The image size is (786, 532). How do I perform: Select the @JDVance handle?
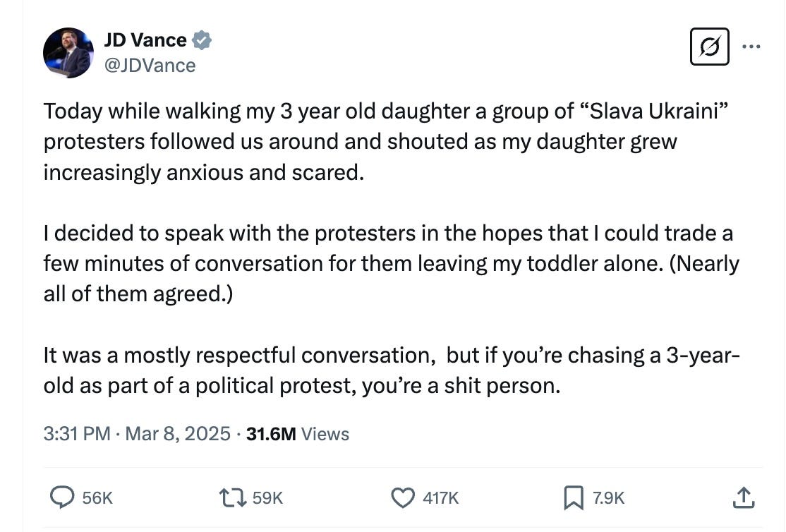[x=151, y=65]
